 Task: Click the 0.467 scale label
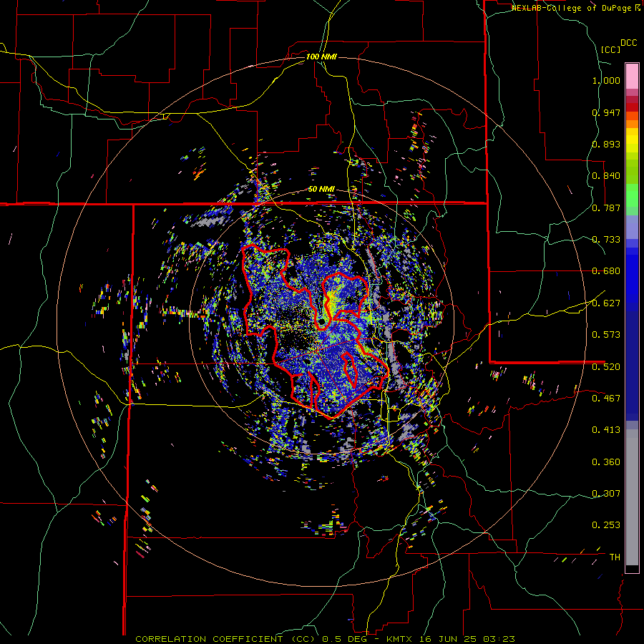606,399
